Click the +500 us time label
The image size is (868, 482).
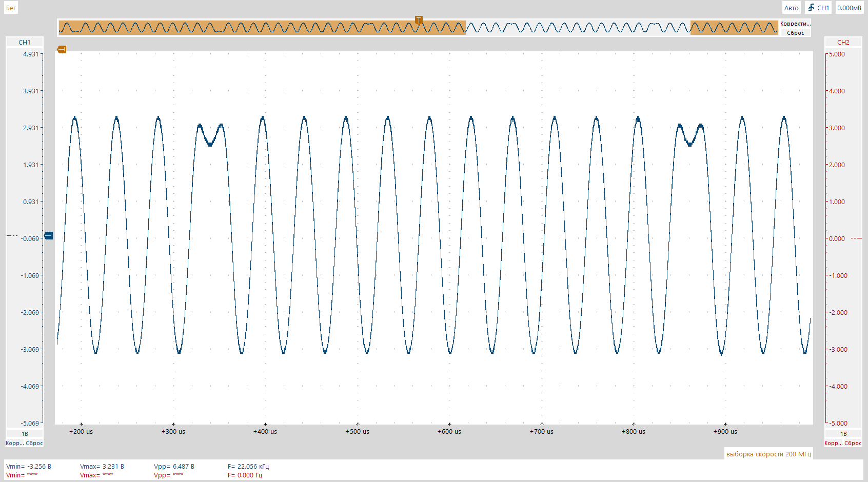(x=358, y=432)
